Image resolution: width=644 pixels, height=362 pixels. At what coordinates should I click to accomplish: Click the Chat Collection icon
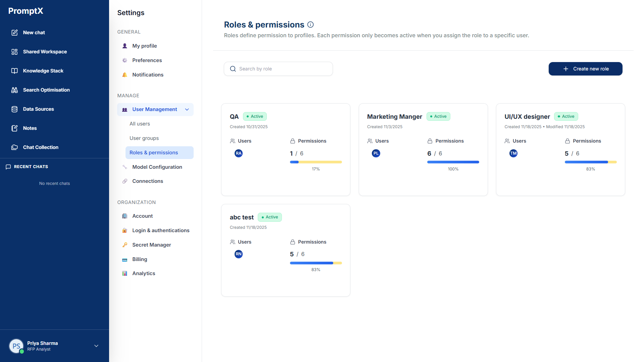14,147
